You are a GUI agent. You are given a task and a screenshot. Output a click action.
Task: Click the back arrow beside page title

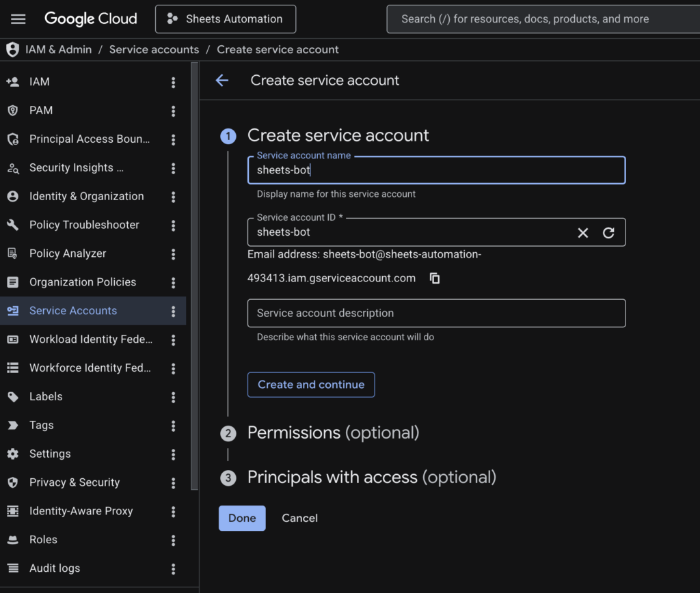tap(222, 81)
